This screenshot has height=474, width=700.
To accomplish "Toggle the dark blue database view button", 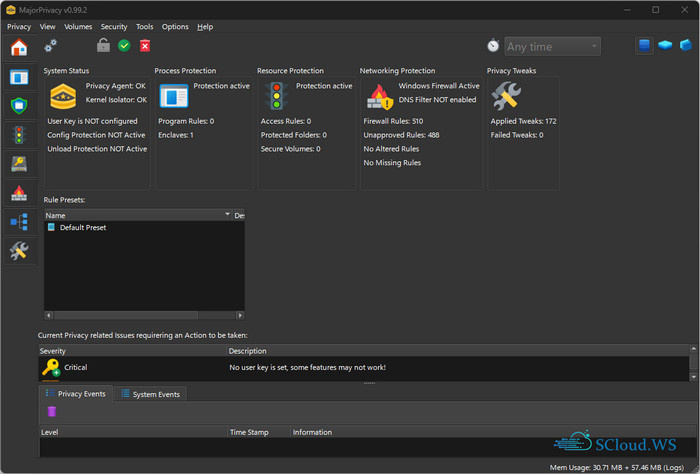I will click(644, 46).
